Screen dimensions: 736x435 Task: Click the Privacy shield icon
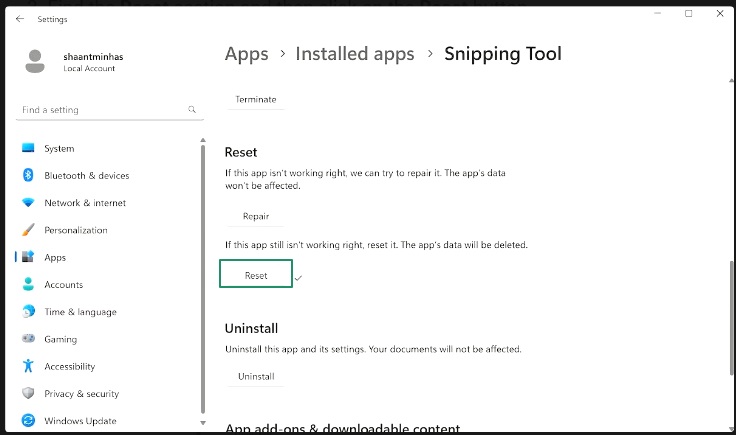[x=28, y=393]
